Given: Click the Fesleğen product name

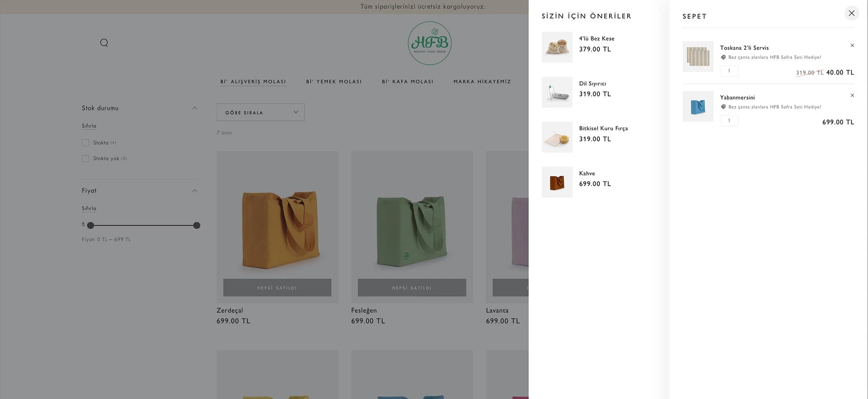Looking at the screenshot, I should pyautogui.click(x=364, y=310).
